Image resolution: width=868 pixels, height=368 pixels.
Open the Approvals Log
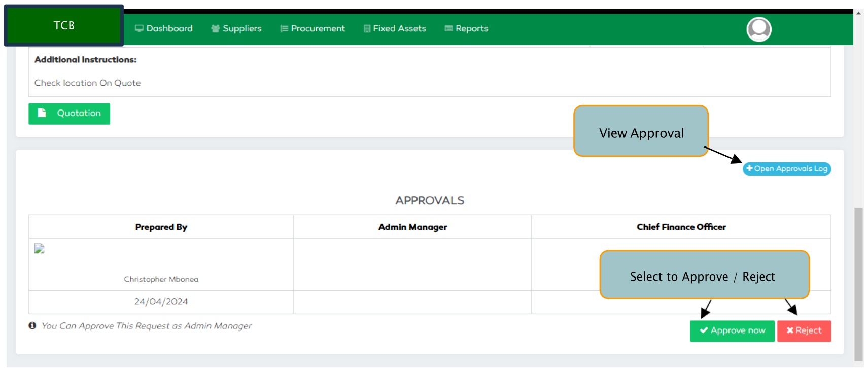787,169
